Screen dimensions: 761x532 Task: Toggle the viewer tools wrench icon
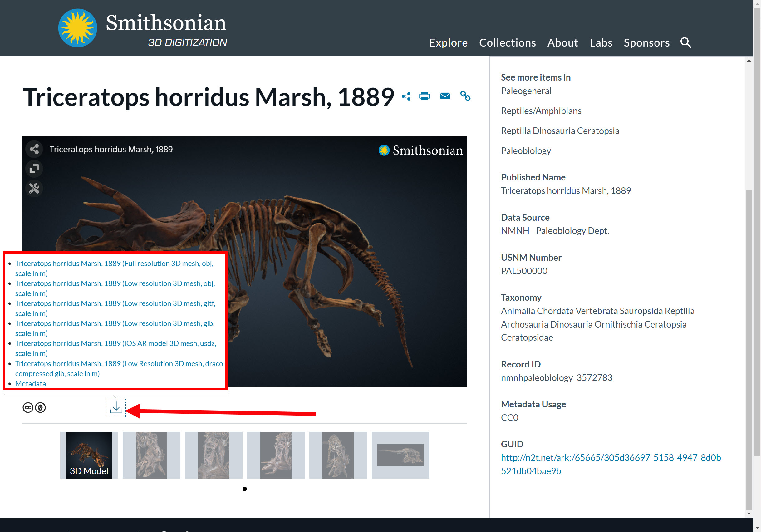pos(34,189)
